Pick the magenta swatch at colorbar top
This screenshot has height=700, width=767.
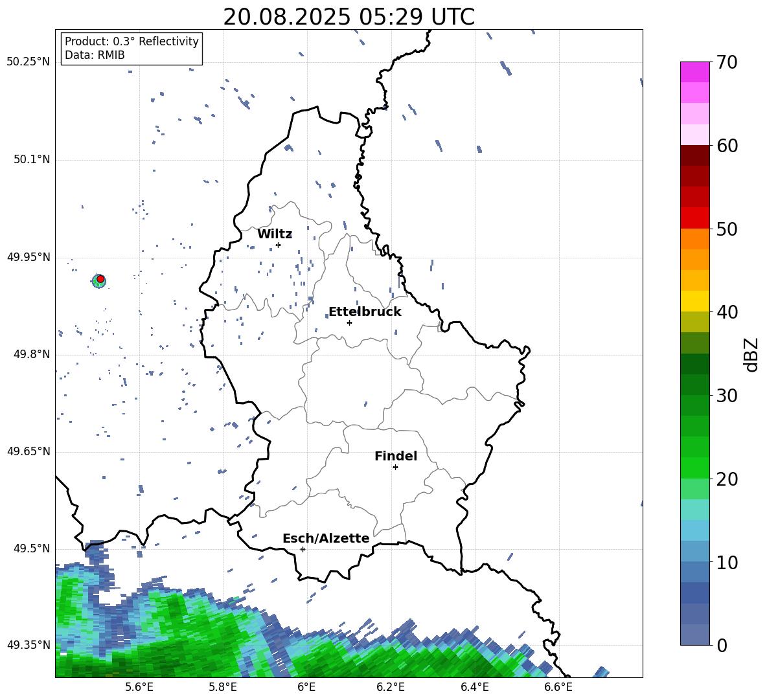[695, 72]
